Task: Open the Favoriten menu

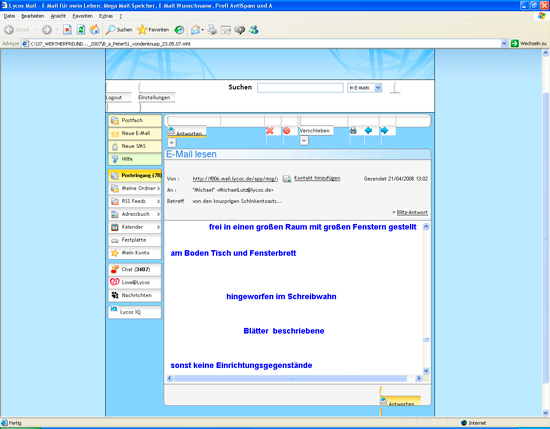Action: click(83, 16)
